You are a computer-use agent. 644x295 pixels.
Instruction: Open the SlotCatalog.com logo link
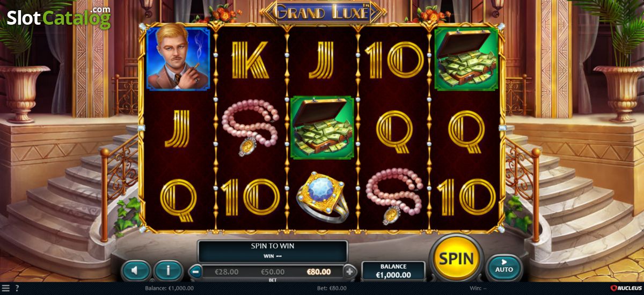pos(58,17)
